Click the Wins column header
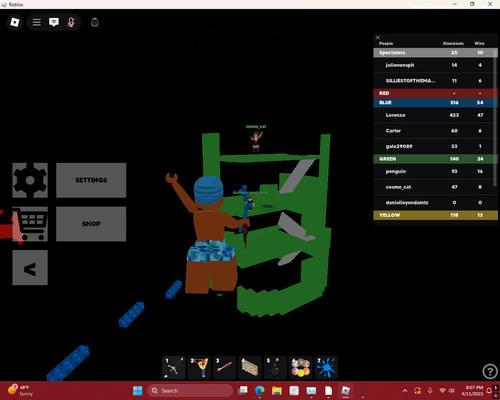This screenshot has width=500, height=400. 479,43
